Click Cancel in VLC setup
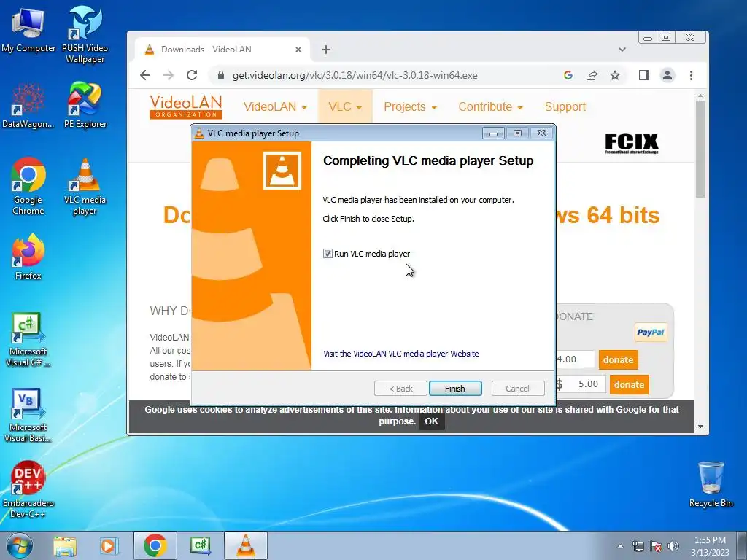This screenshot has height=560, width=747. (x=517, y=389)
